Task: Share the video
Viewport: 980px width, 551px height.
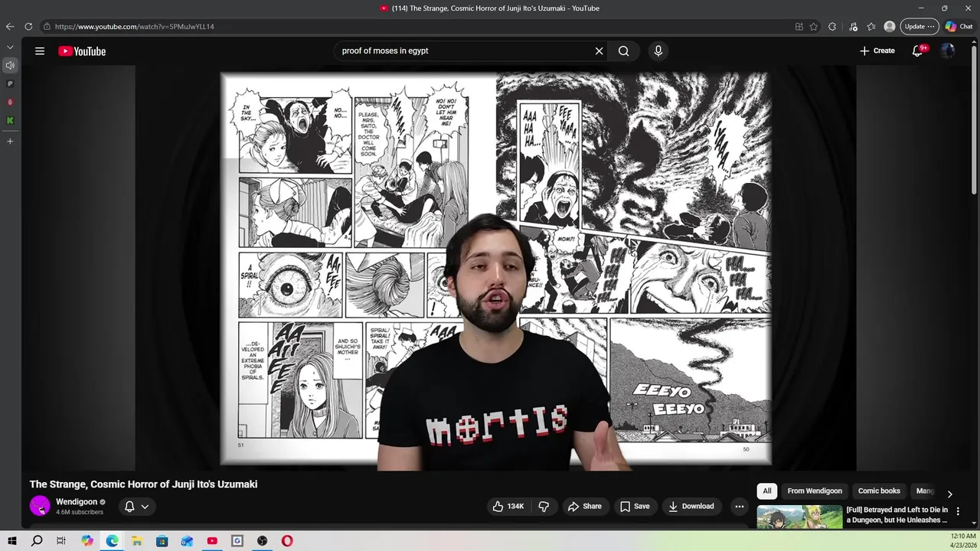Action: [x=584, y=506]
